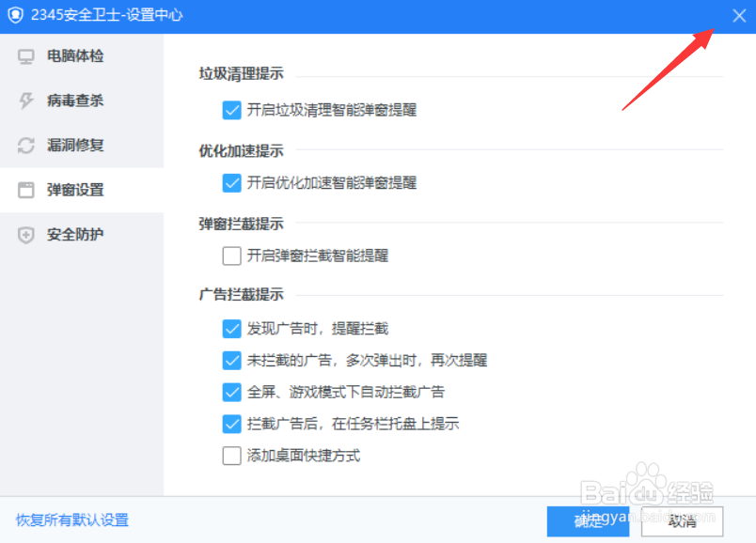Viewport: 756px width, 543px height.
Task: Open the 电脑体检 settings tab
Action: (82, 55)
